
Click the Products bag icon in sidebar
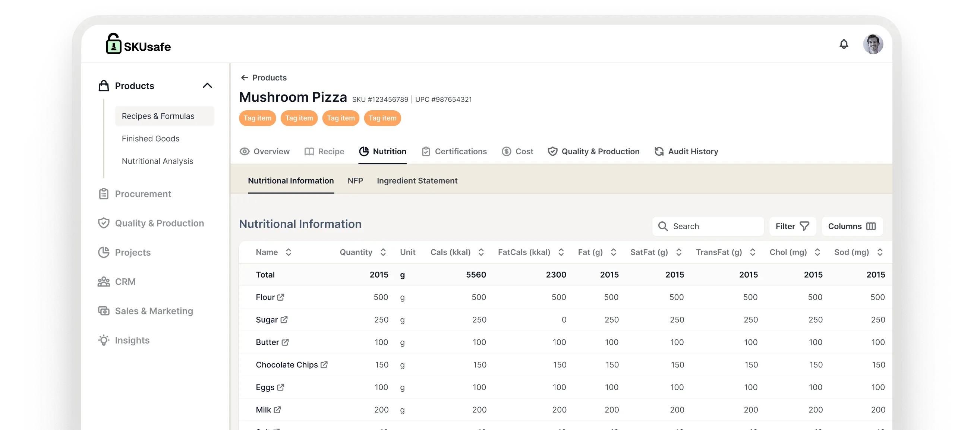coord(104,86)
